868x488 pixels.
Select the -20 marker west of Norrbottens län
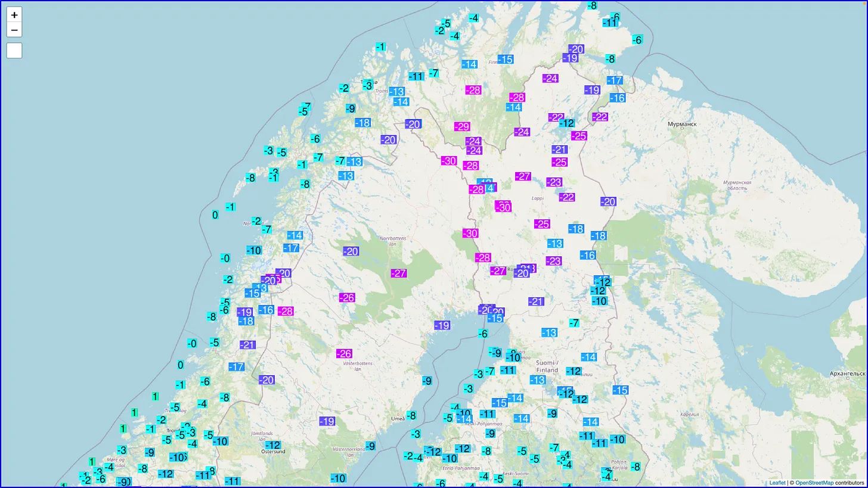[351, 251]
